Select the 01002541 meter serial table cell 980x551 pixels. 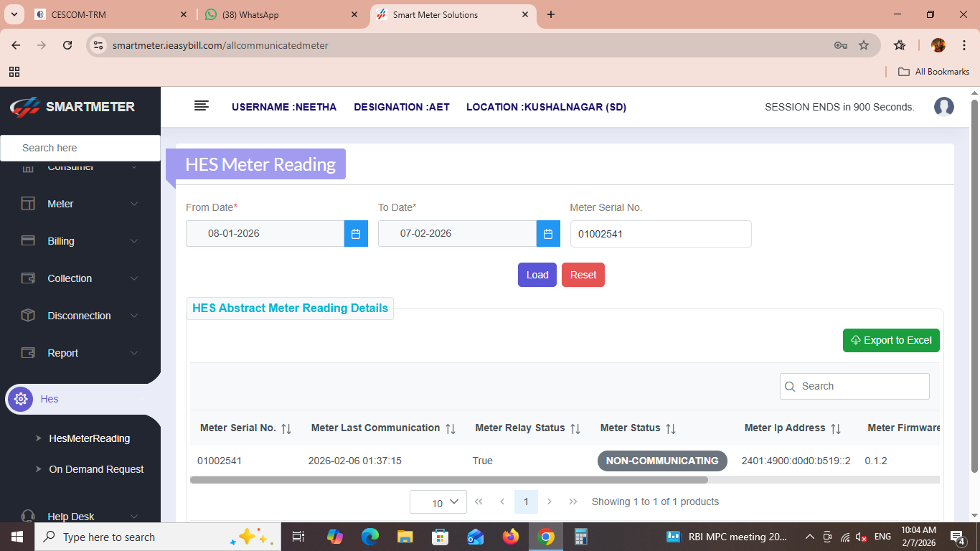(220, 461)
